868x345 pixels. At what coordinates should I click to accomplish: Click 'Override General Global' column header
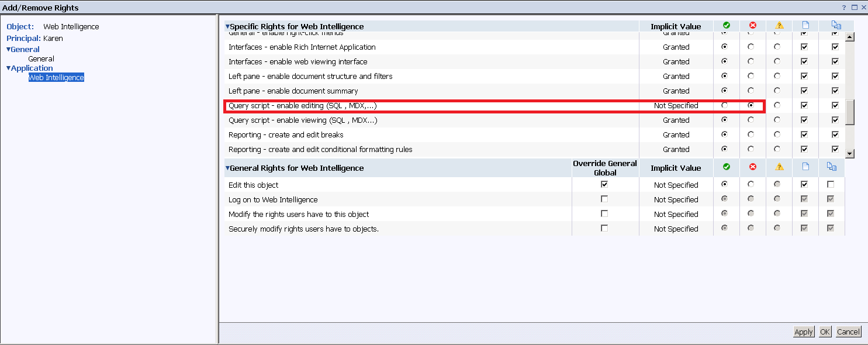[x=605, y=168]
